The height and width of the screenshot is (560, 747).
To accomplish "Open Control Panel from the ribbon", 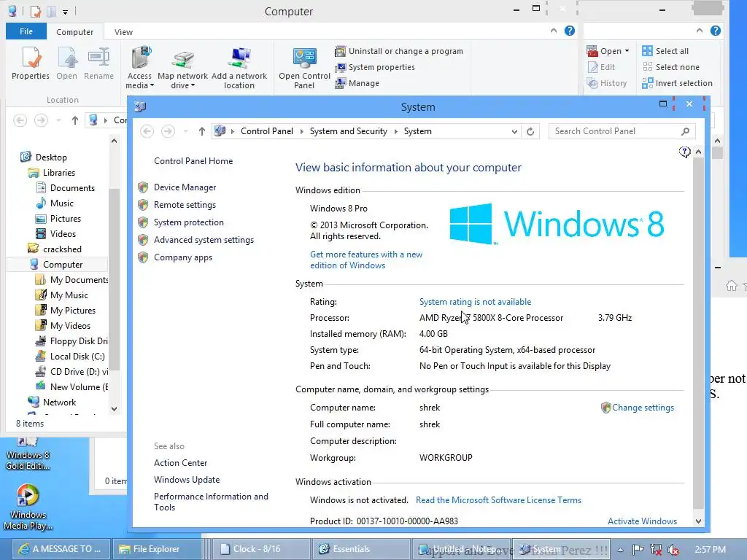I will [304, 68].
